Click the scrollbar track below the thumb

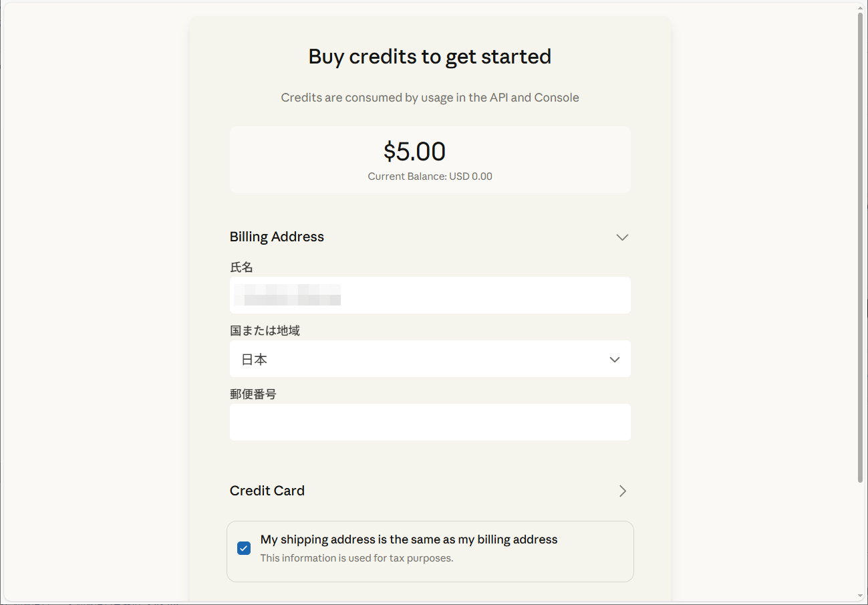coord(861,535)
